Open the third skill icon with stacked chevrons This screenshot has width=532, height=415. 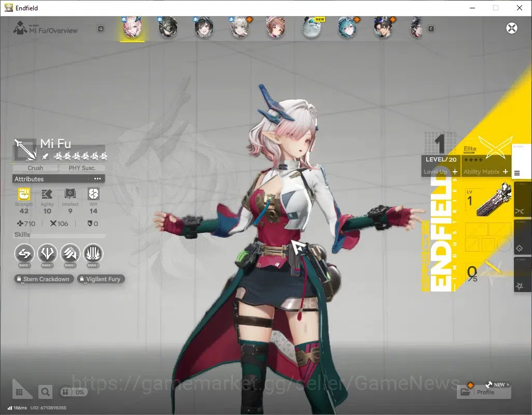(70, 254)
